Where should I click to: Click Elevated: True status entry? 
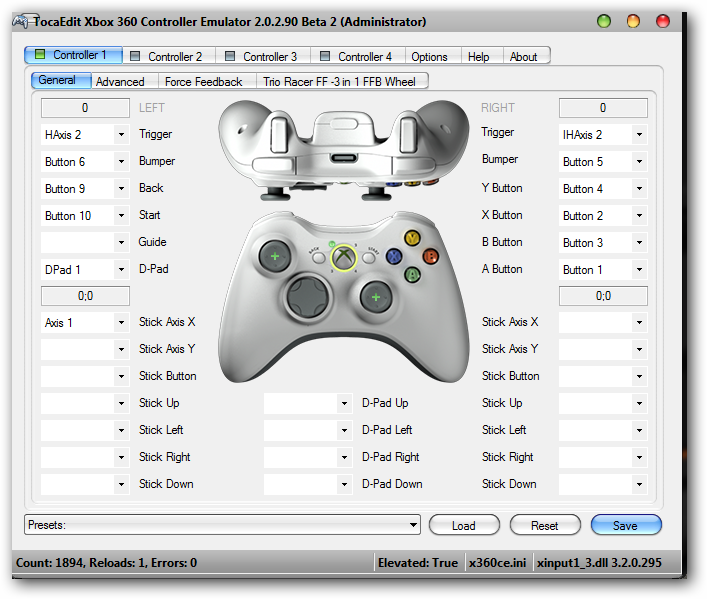[x=418, y=562]
